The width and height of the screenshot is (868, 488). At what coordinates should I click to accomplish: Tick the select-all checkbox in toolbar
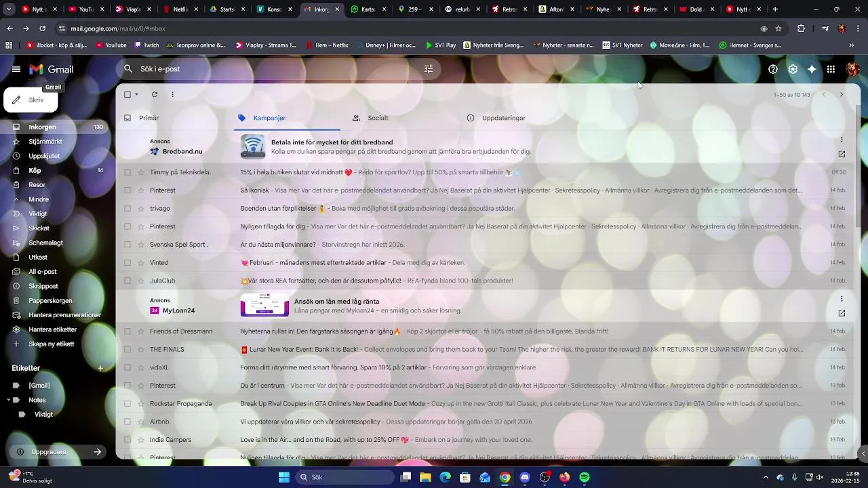(x=127, y=94)
